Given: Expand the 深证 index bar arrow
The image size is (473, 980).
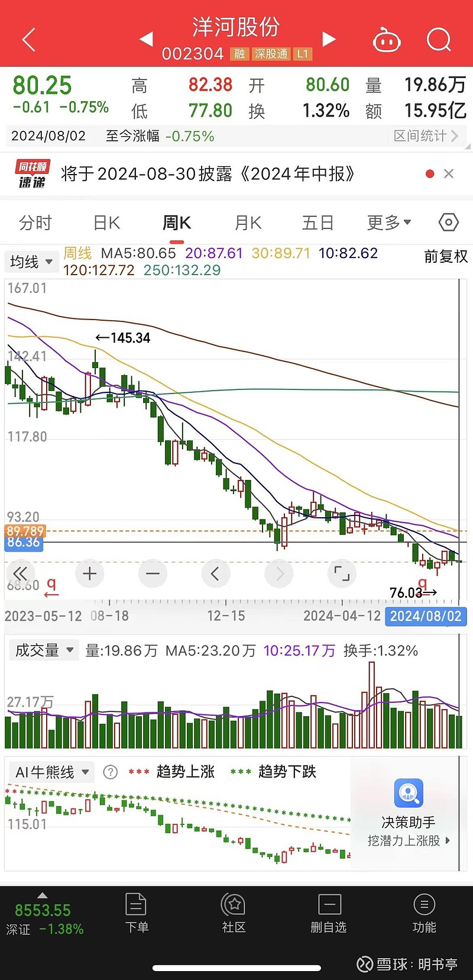Looking at the screenshot, I should point(42,895).
